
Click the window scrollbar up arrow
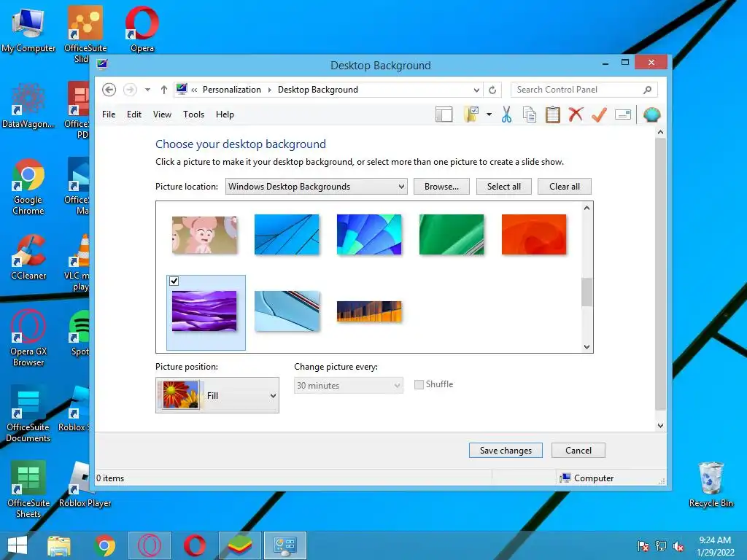660,133
